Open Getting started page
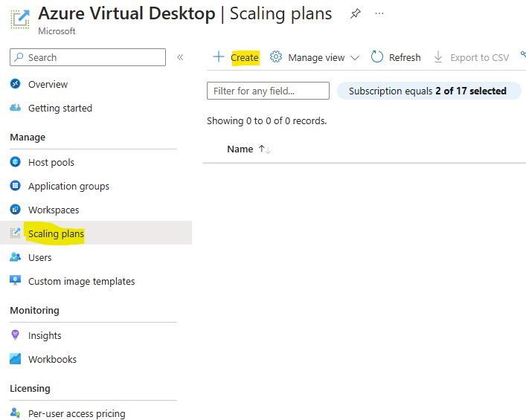The image size is (526, 420). [x=60, y=109]
